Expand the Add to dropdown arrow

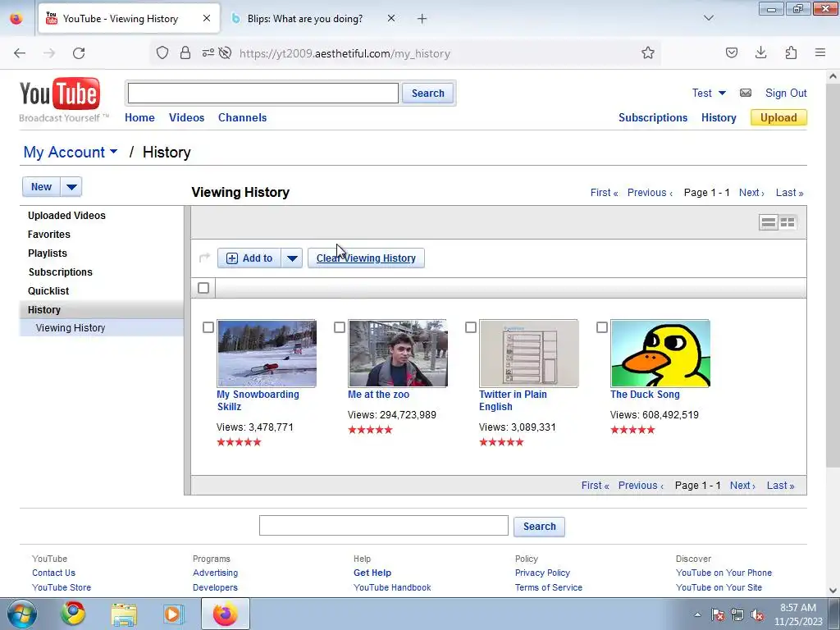point(292,258)
